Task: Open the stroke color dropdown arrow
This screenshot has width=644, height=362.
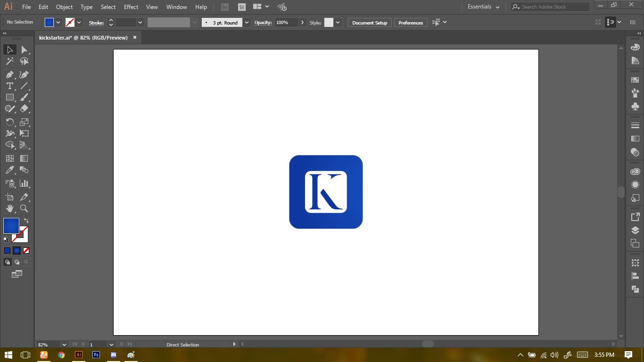Action: [x=79, y=22]
